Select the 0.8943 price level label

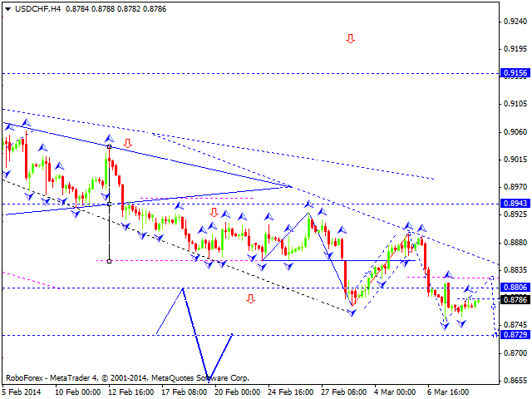coord(513,204)
